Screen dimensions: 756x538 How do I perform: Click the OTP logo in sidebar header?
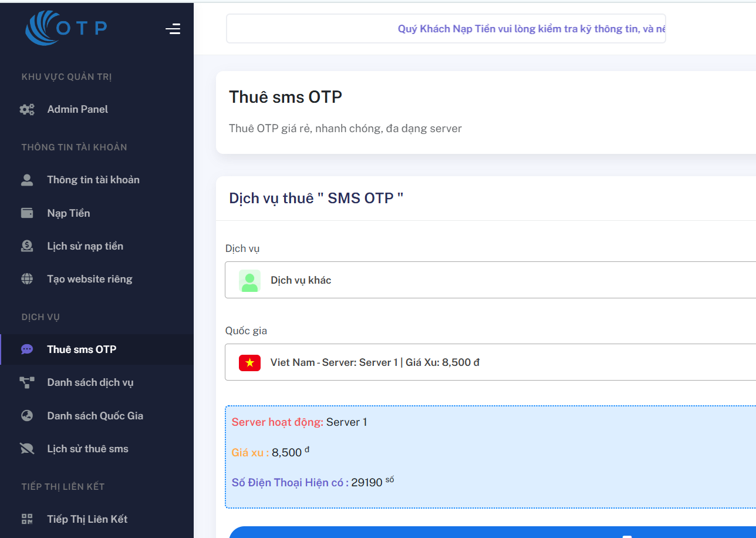(x=66, y=28)
